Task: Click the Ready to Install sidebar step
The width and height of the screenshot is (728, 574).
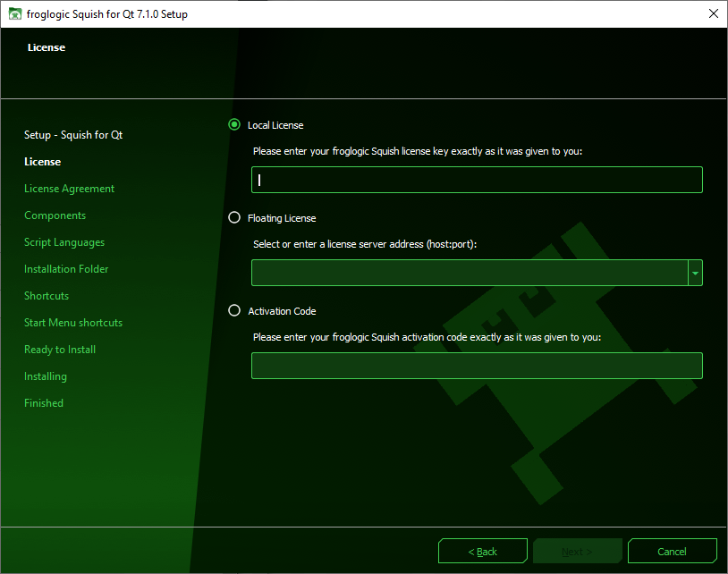Action: click(60, 350)
